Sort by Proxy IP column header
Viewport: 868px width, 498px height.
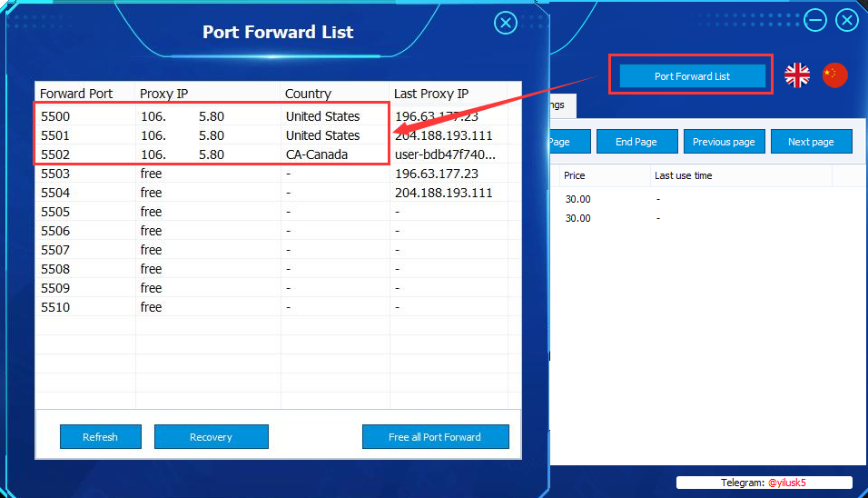pyautogui.click(x=208, y=93)
